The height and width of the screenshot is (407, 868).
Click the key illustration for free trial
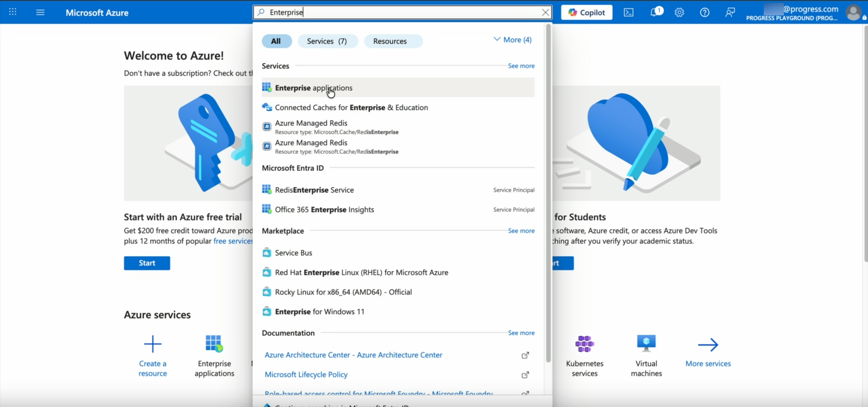[x=188, y=143]
